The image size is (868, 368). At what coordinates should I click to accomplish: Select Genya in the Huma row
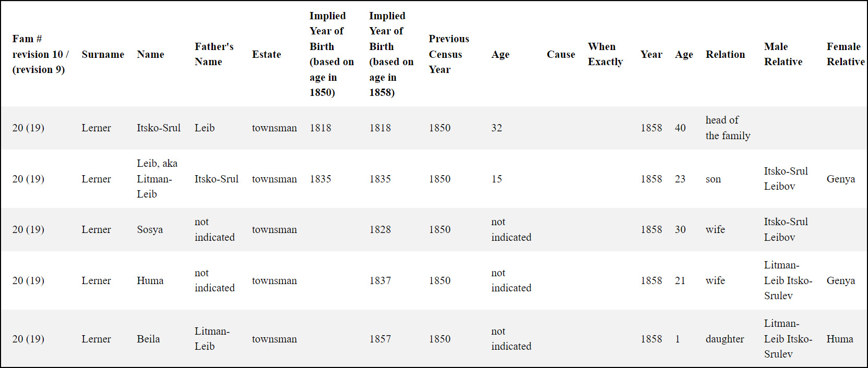841,280
